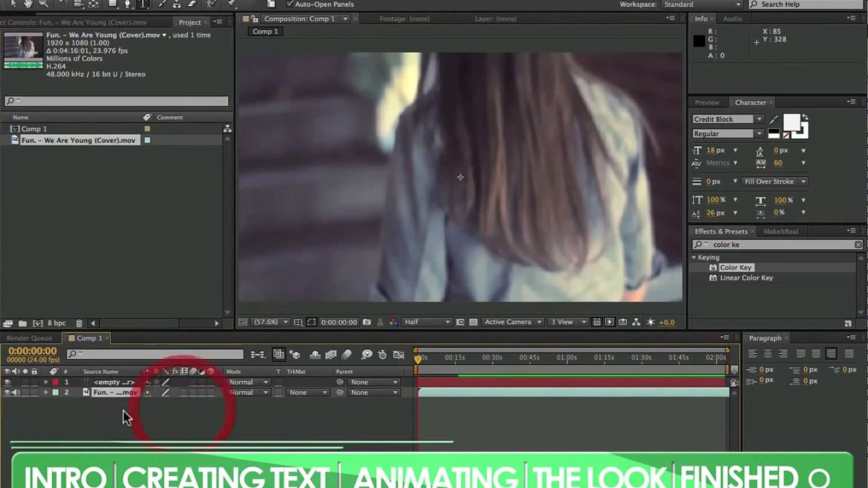Screen dimensions: 868x488
Task: Select the Linear Color Key effect
Action: coord(746,278)
